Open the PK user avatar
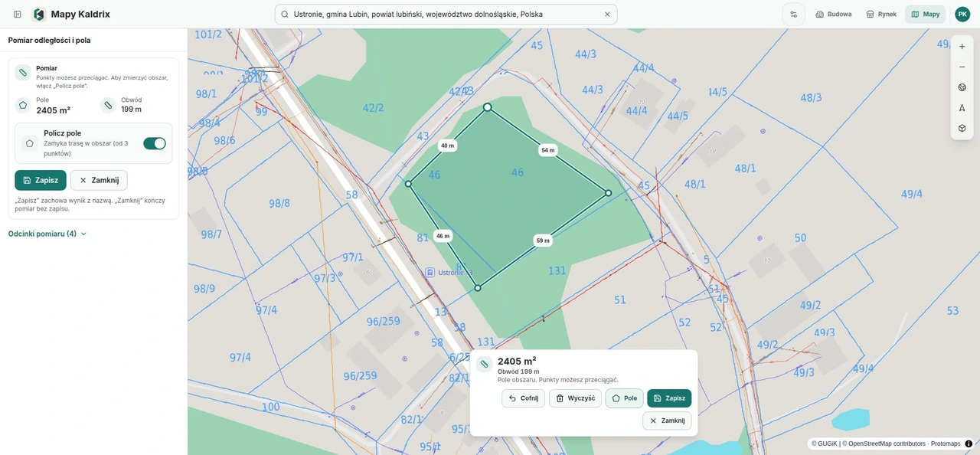 click(962, 14)
